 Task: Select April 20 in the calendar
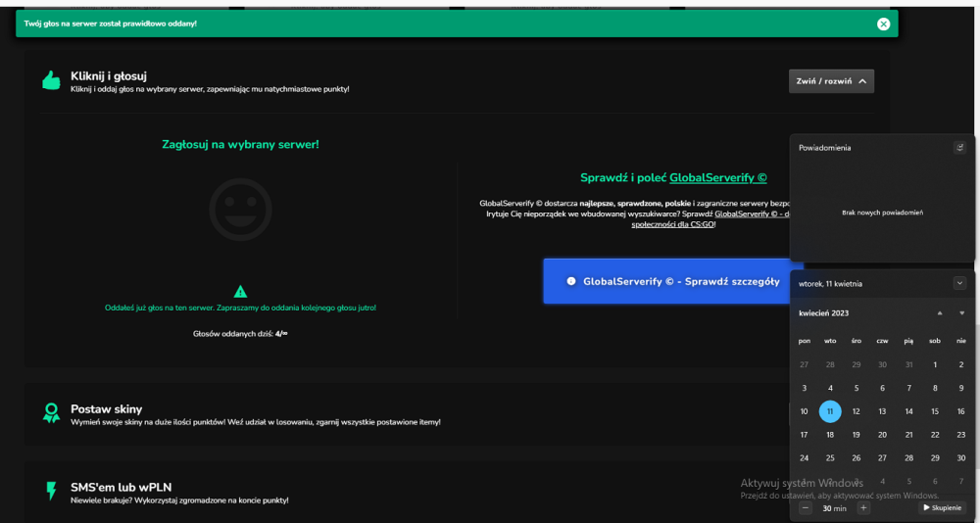[x=883, y=435]
